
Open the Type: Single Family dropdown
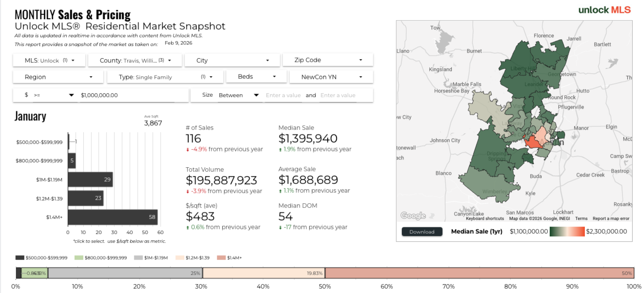[165, 77]
